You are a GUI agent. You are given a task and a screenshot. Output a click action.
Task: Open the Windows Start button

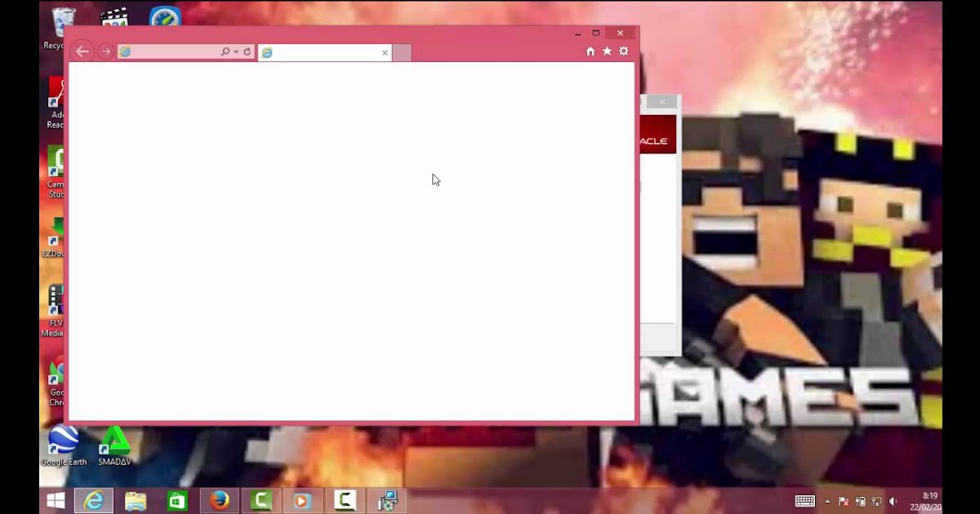56,501
